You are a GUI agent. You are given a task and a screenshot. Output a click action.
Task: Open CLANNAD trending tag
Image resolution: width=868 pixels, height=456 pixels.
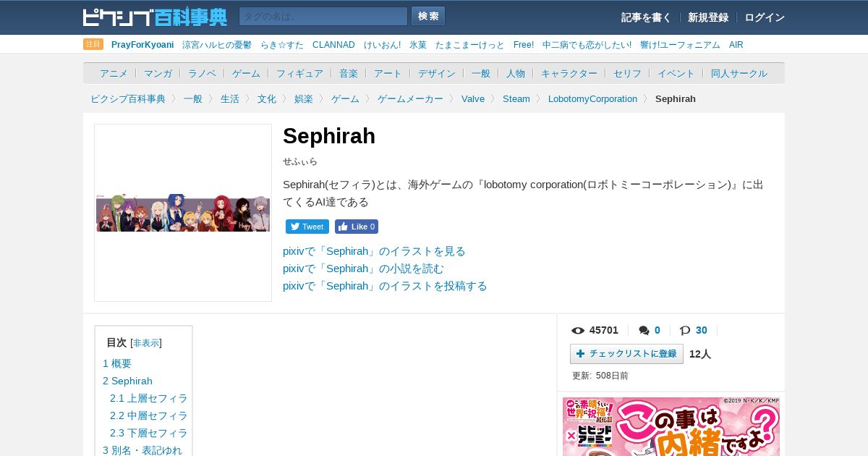[x=333, y=45]
